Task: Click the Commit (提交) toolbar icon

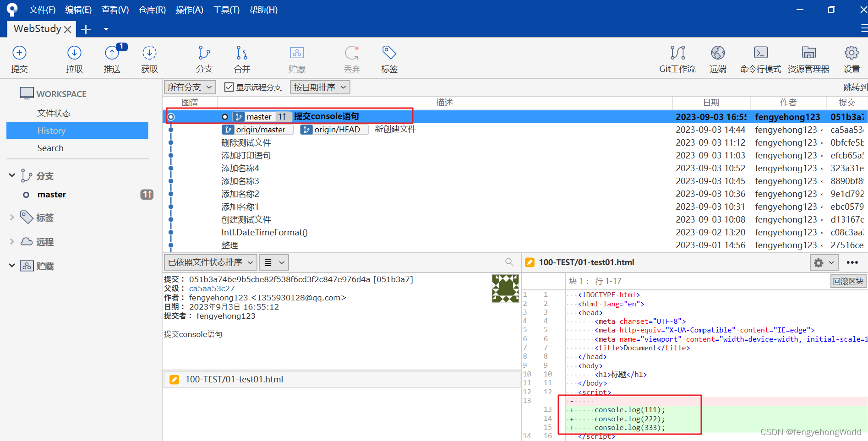Action: click(x=19, y=53)
